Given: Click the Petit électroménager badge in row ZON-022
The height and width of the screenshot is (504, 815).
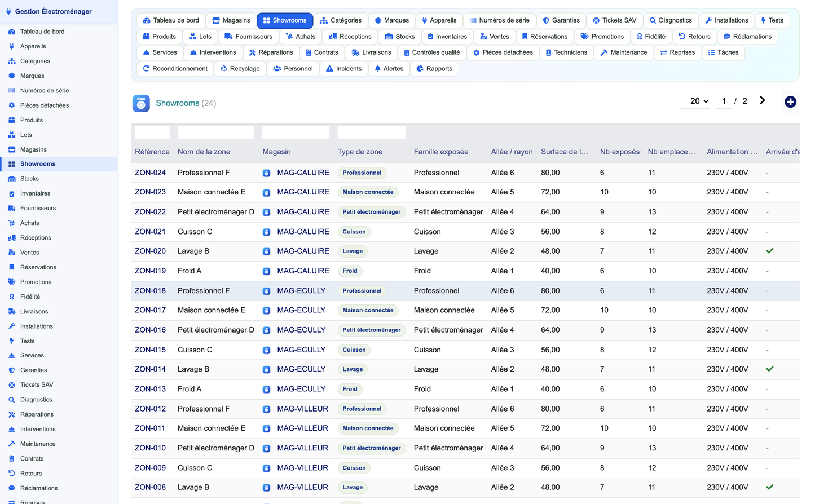Looking at the screenshot, I should tap(372, 212).
